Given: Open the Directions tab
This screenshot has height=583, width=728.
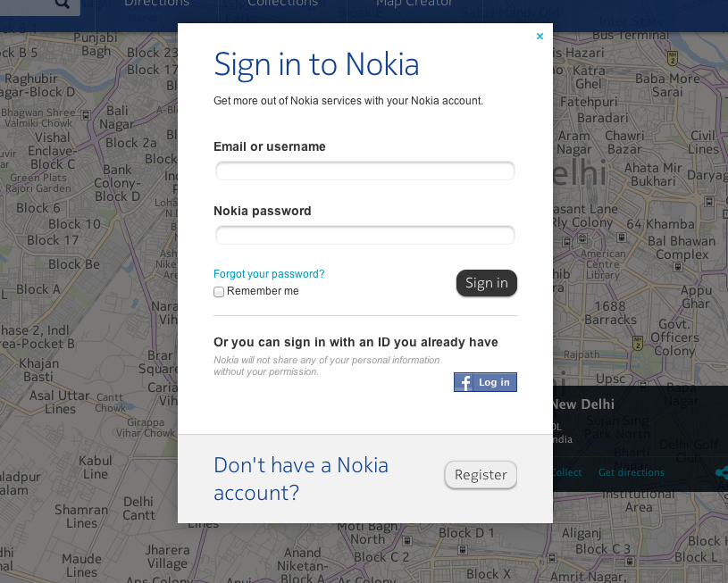Looking at the screenshot, I should tap(156, 4).
